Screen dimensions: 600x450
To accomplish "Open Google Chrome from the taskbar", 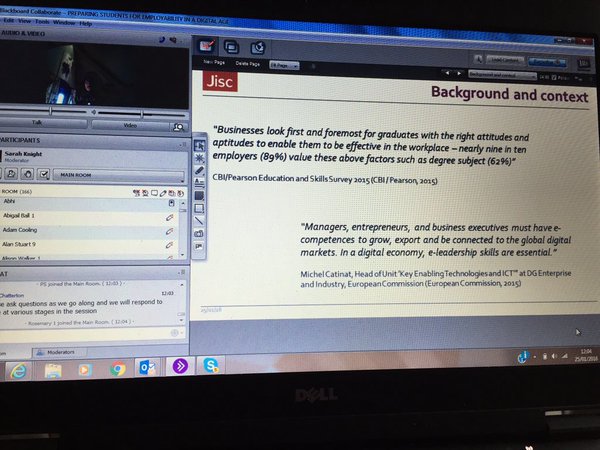I will click(x=118, y=369).
